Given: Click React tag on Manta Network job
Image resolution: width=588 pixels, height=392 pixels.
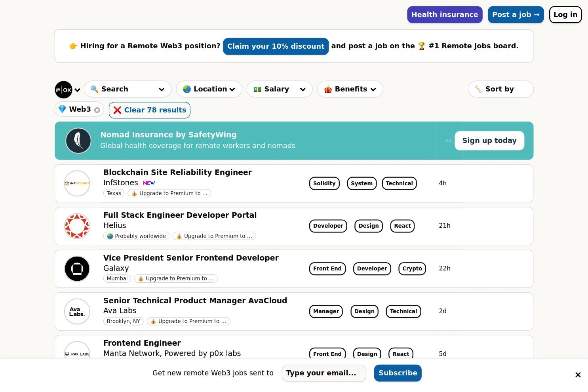Looking at the screenshot, I should click(401, 353).
